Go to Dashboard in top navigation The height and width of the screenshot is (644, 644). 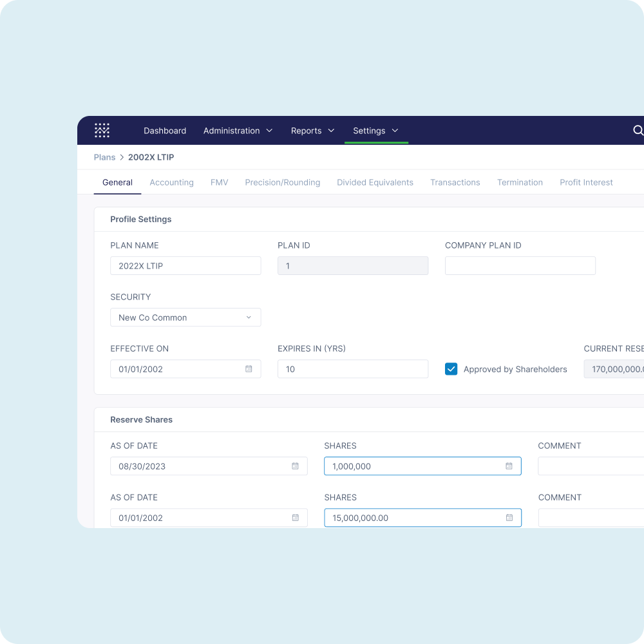(165, 131)
